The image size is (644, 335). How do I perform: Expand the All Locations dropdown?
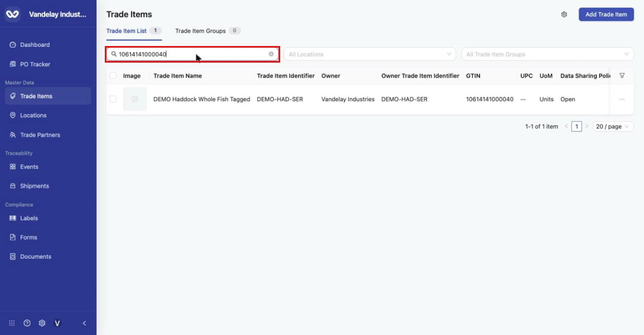[369, 54]
